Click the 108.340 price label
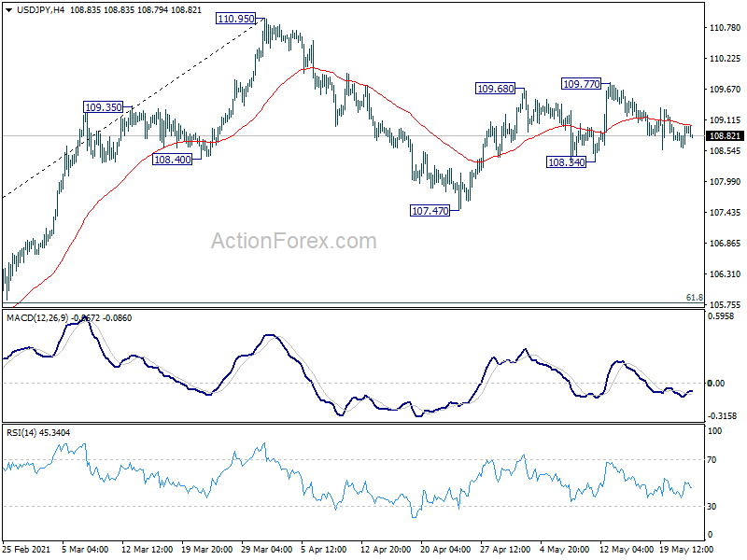The height and width of the screenshot is (560, 747). [567, 162]
